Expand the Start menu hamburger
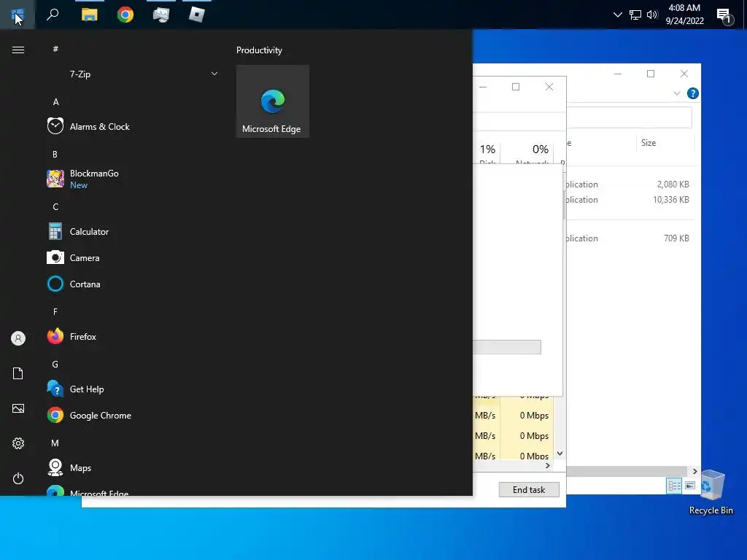 coord(18,50)
